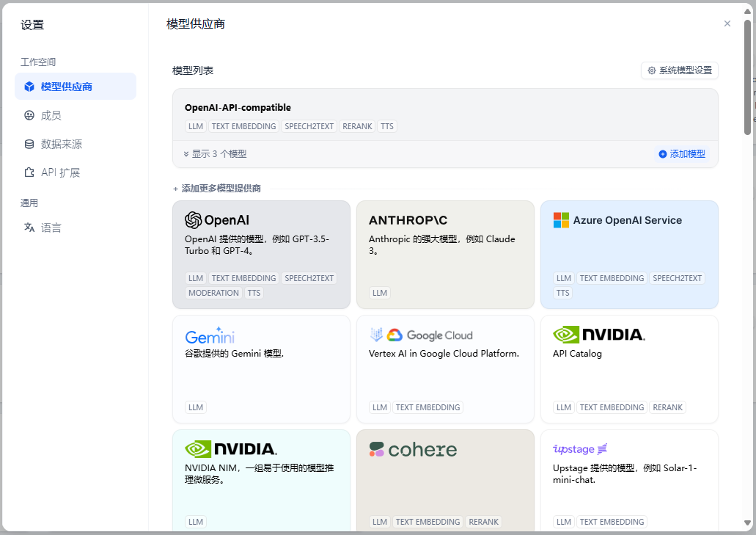Click the gear icon in 系统模型设置

[651, 70]
